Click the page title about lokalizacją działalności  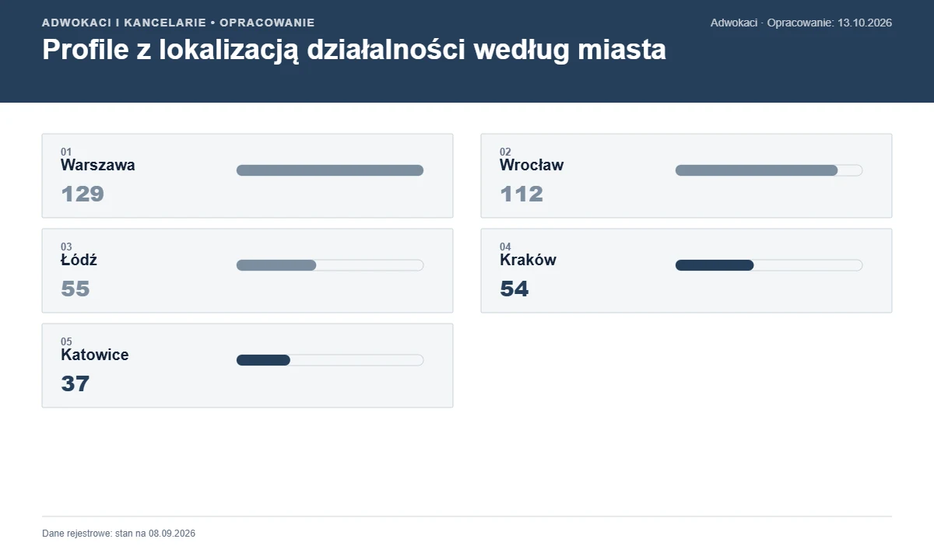tap(354, 50)
